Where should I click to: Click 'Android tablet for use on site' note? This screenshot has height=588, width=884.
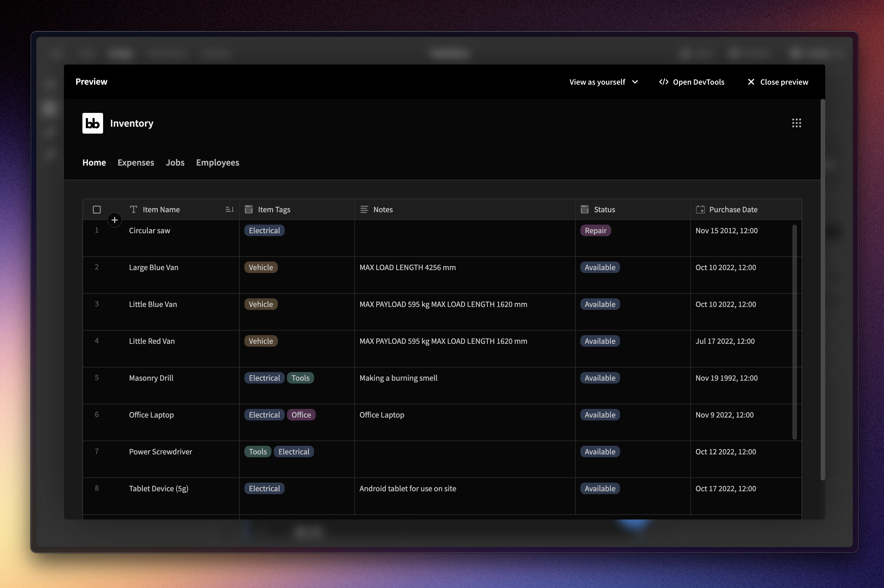point(408,489)
